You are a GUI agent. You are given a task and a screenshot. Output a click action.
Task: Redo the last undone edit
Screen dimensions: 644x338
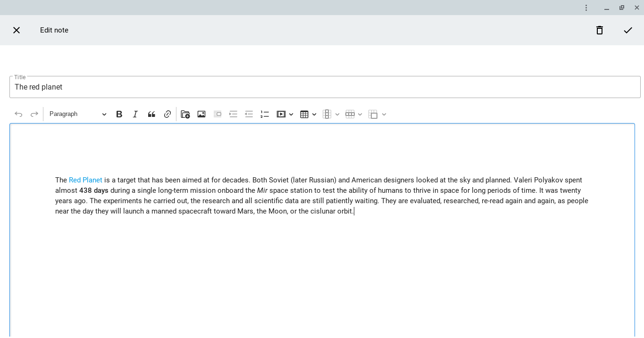pos(34,114)
